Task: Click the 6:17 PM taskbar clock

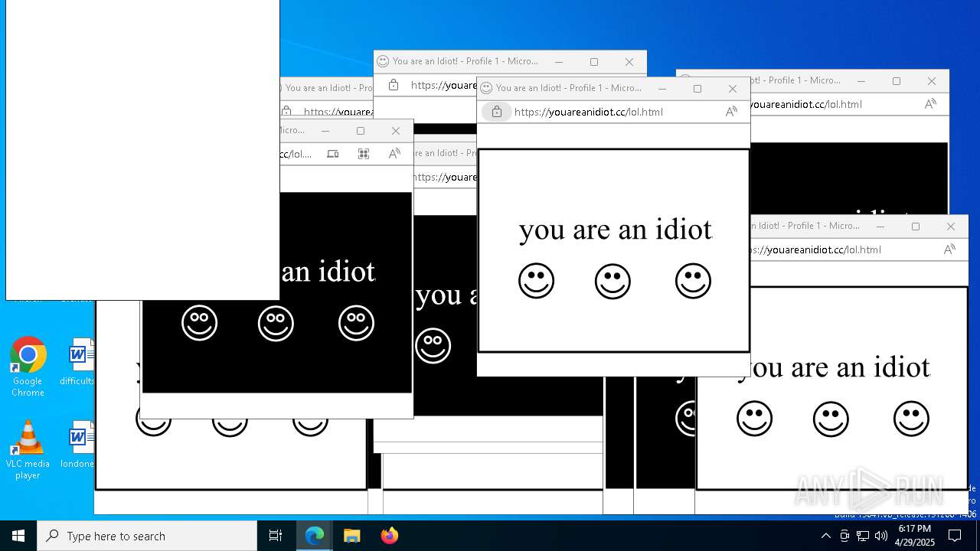Action: pos(915,536)
